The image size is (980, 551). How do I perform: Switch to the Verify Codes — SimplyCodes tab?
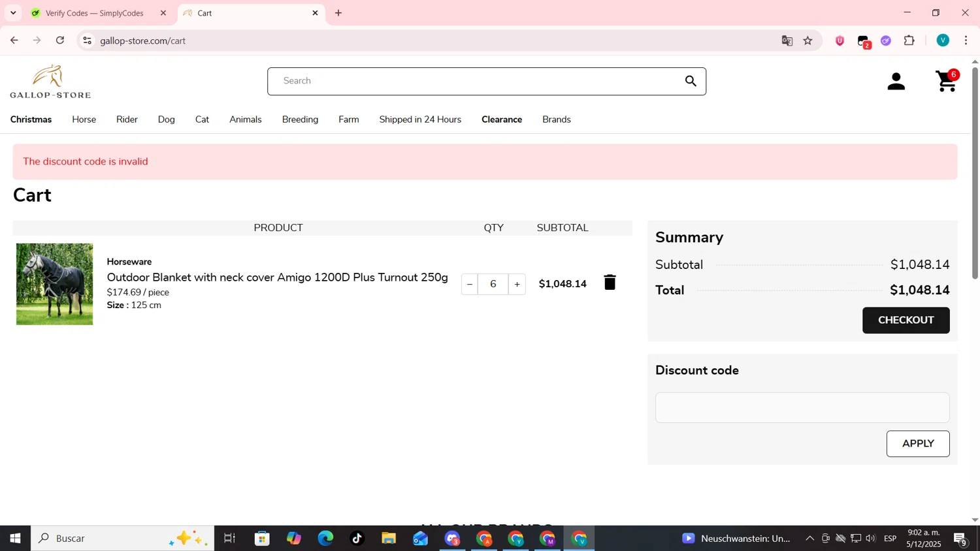coord(94,13)
